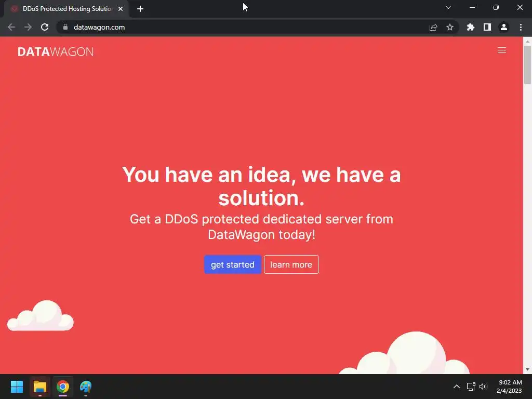This screenshot has height=399, width=532.
Task: Click the blue get started button
Action: [232, 264]
